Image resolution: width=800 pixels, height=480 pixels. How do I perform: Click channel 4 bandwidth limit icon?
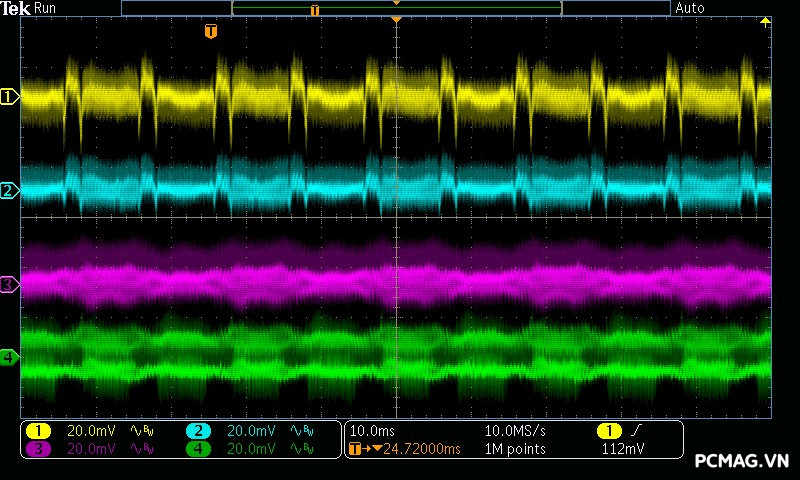coord(301,449)
